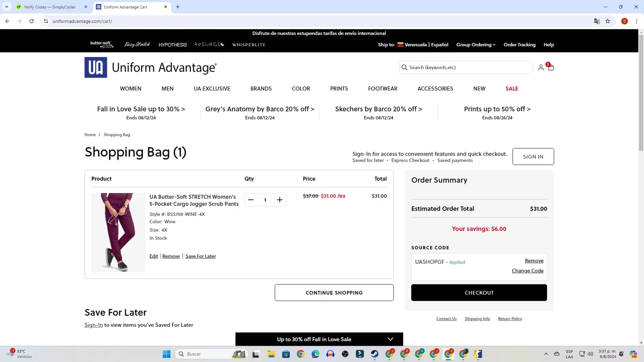Switch to Verify Codes — SimplyCodes tab

point(49,7)
